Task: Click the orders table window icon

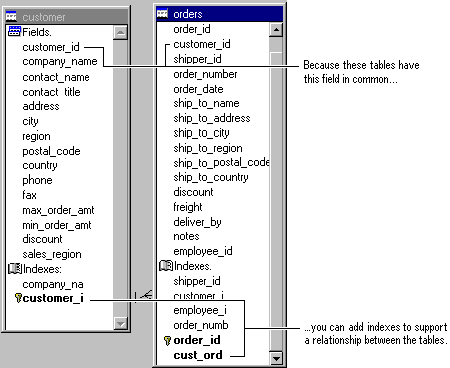Action: tap(162, 14)
